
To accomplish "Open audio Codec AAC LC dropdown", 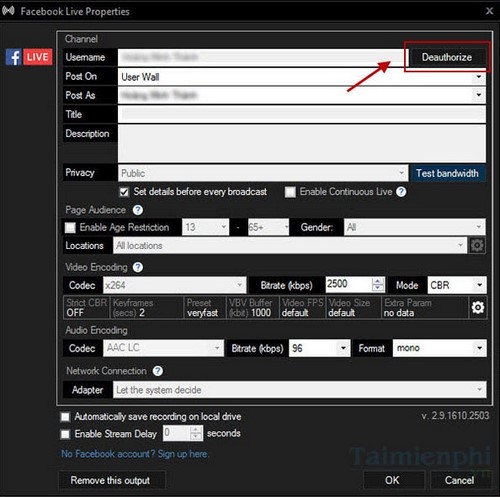I will coord(163,348).
